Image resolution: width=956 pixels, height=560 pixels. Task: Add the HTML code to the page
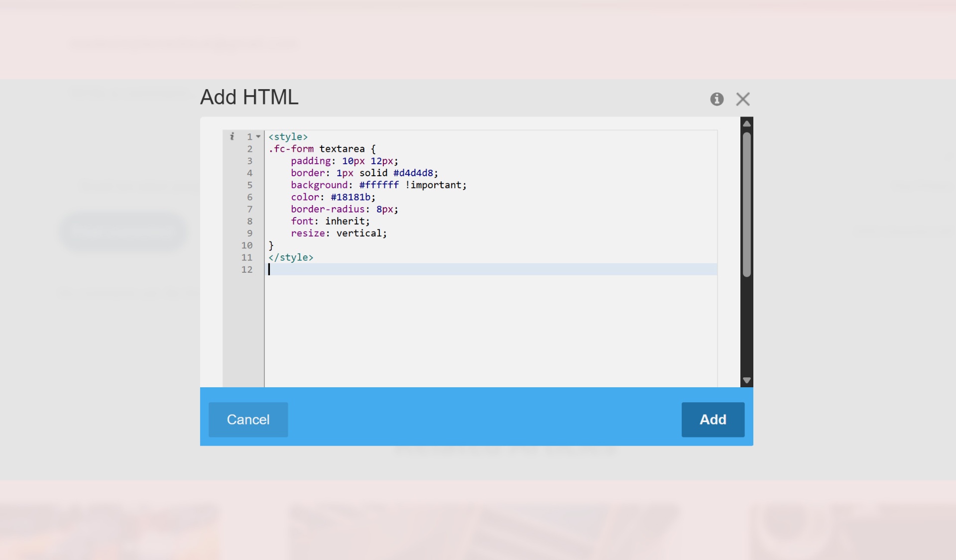tap(713, 420)
